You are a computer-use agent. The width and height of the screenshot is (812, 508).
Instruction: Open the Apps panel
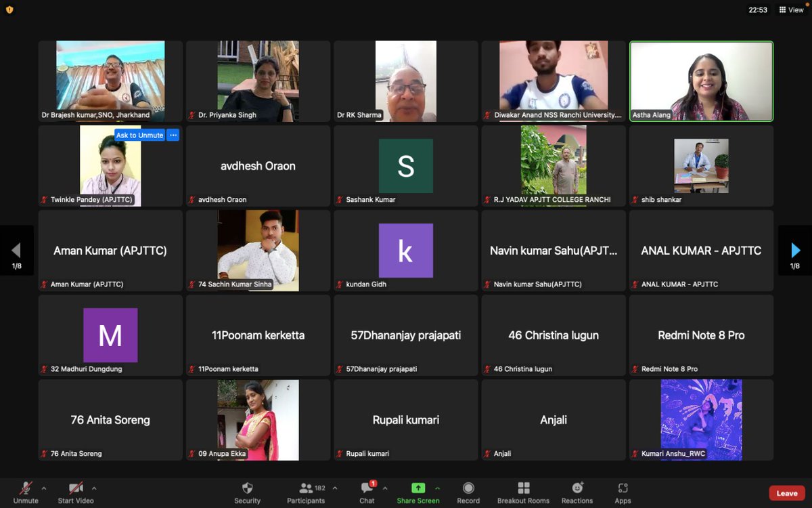623,492
